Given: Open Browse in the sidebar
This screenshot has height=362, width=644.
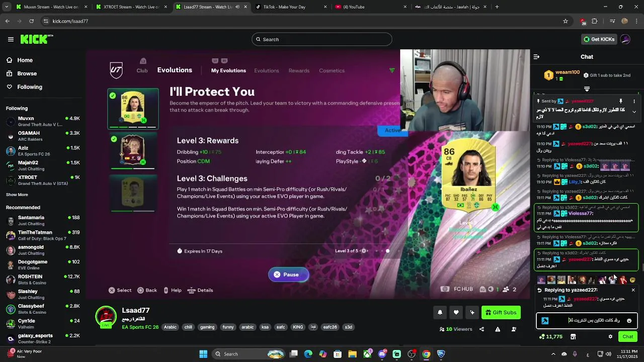Looking at the screenshot, I should [x=27, y=73].
